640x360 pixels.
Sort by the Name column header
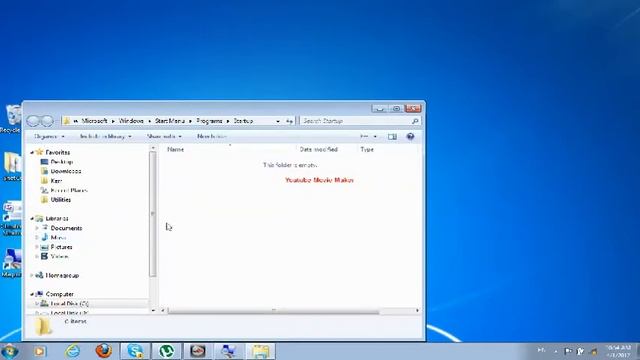coord(176,149)
